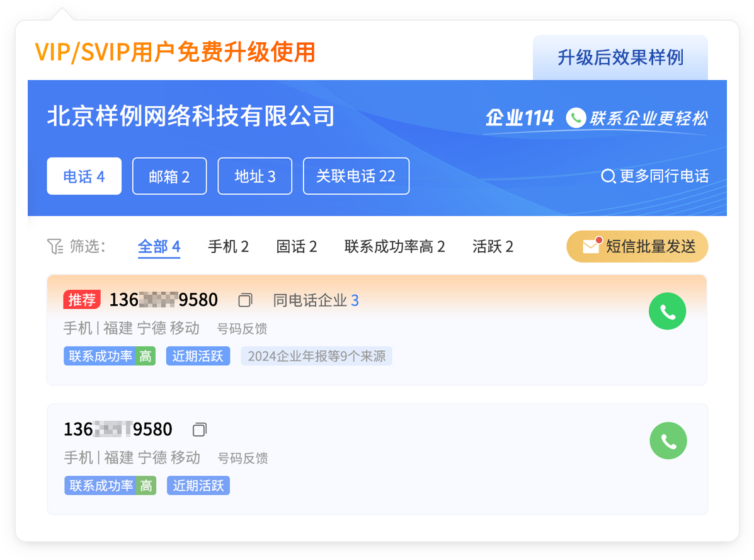The height and width of the screenshot is (560, 754).
Task: Copy the second phone number via copy icon
Action: 200,430
